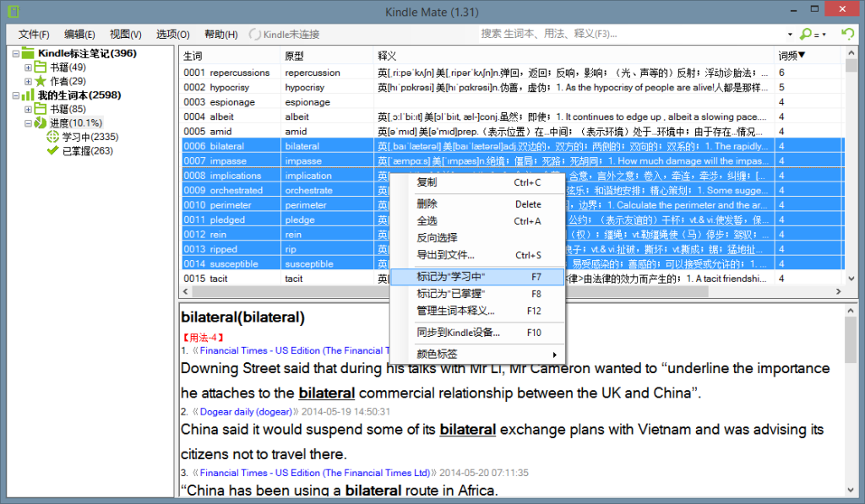Select the 0004 albeit row

[x=512, y=117]
